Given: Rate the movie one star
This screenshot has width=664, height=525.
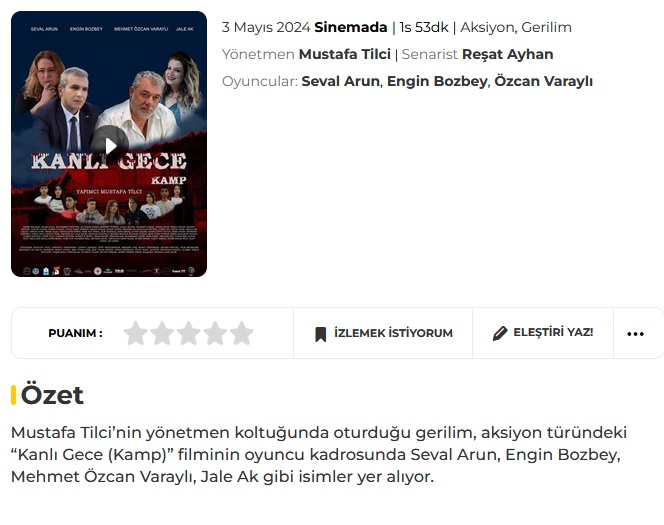Looking at the screenshot, I should [136, 333].
